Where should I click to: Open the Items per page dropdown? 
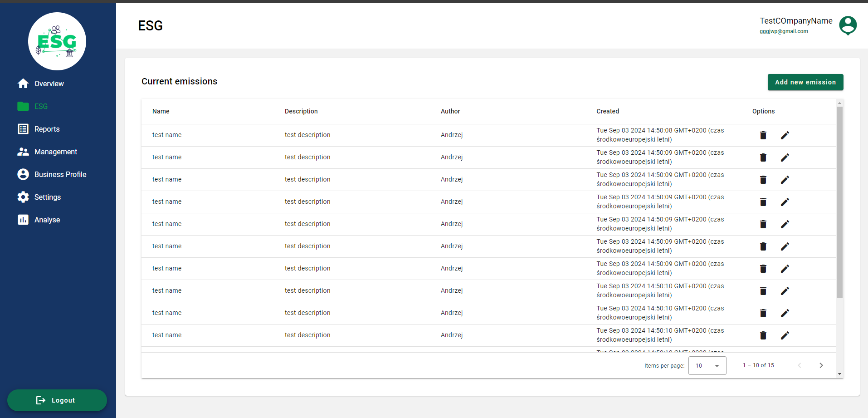pos(707,365)
